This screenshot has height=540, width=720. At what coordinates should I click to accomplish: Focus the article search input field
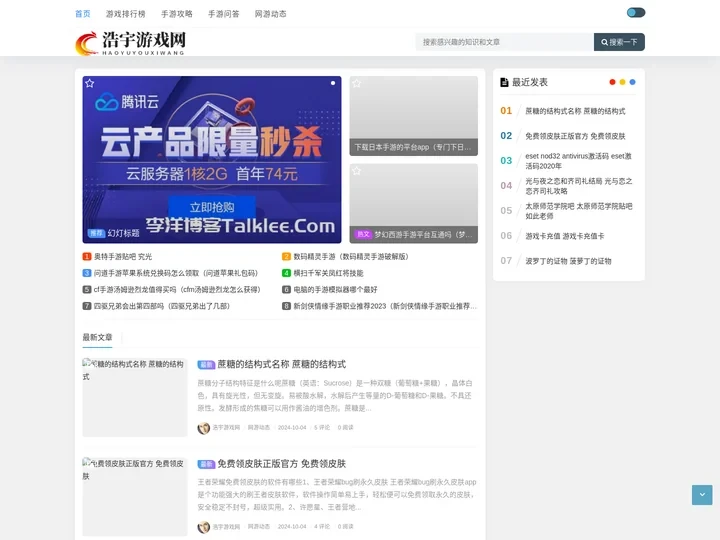click(x=504, y=42)
